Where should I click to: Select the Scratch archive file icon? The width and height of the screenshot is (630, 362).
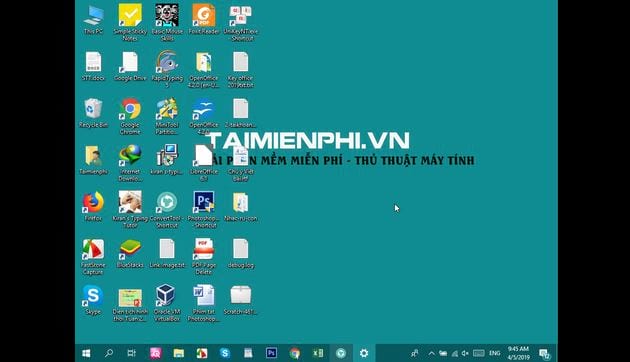(241, 300)
